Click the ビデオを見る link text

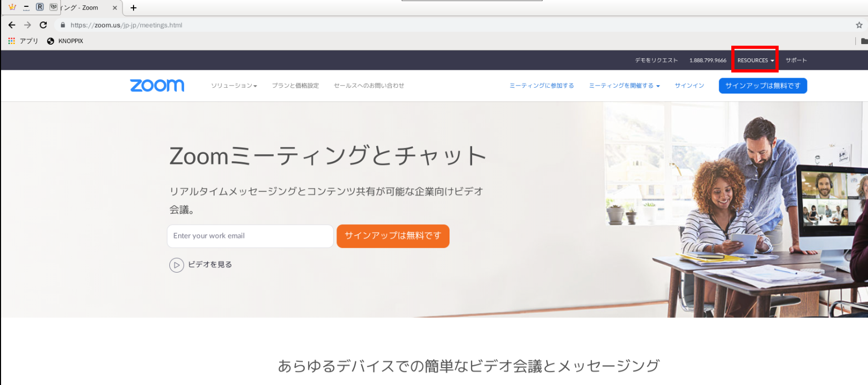point(210,265)
